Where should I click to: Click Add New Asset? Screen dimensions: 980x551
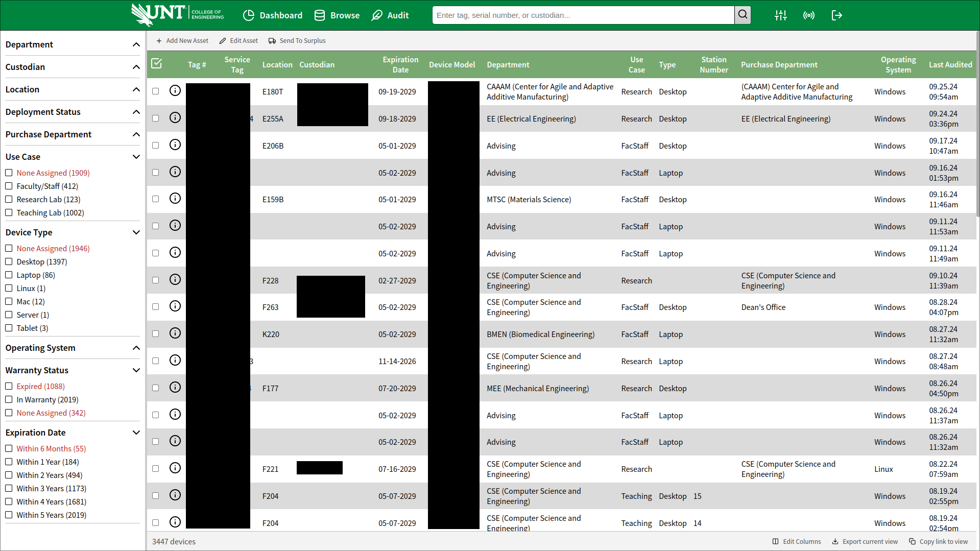[182, 41]
